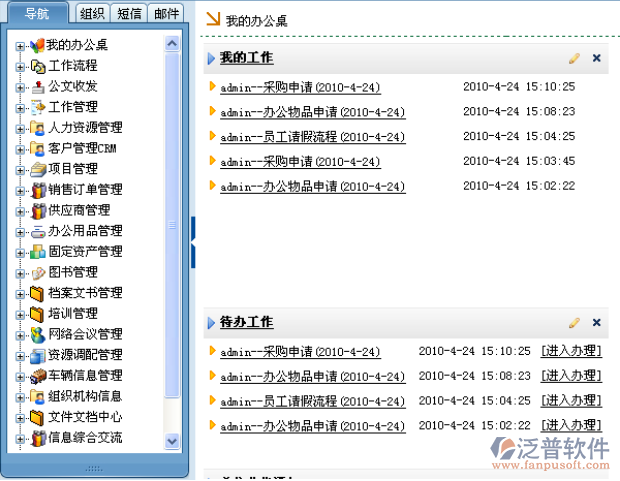Click the 图书管理 book icon

(38, 272)
